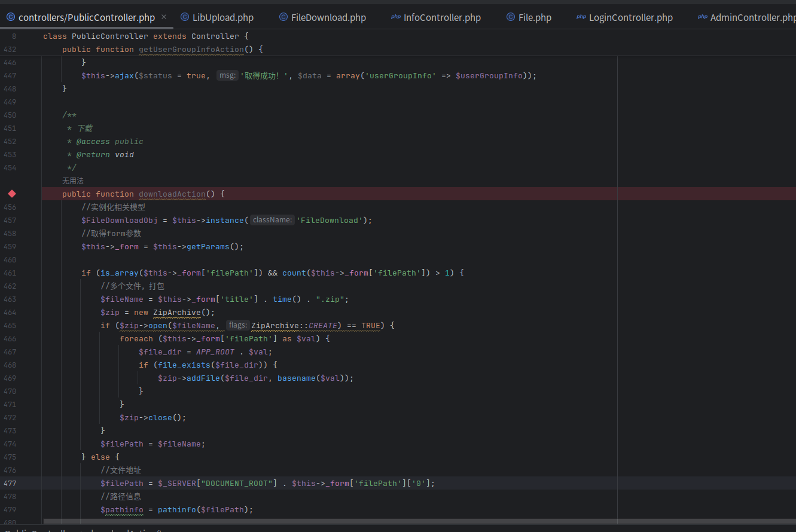This screenshot has width=796, height=532.
Task: Click the downloadAction function name
Action: [172, 194]
